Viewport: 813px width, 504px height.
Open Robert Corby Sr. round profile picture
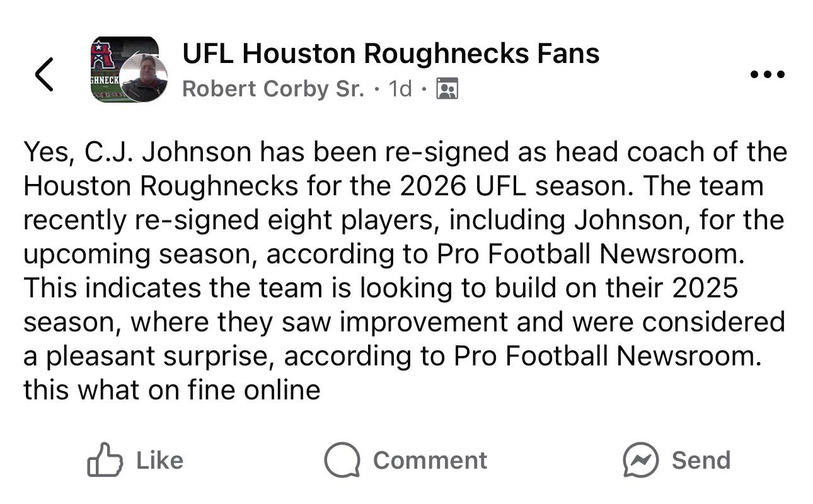(x=144, y=77)
